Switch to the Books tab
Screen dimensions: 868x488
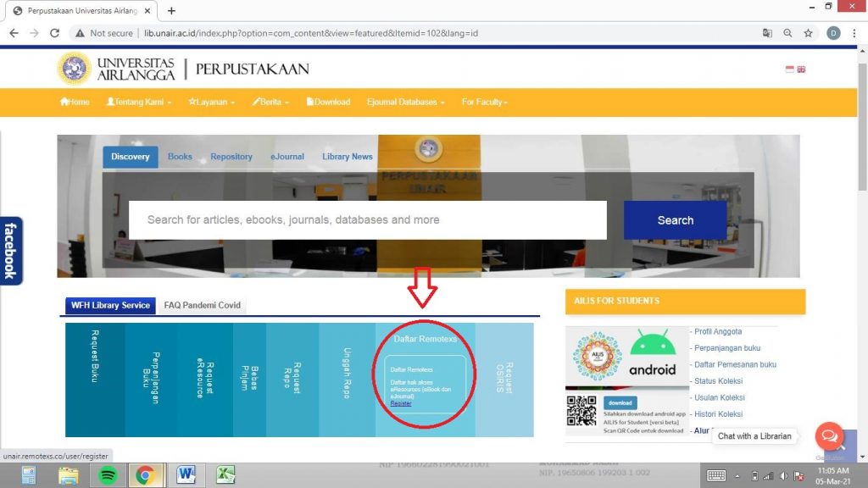180,157
